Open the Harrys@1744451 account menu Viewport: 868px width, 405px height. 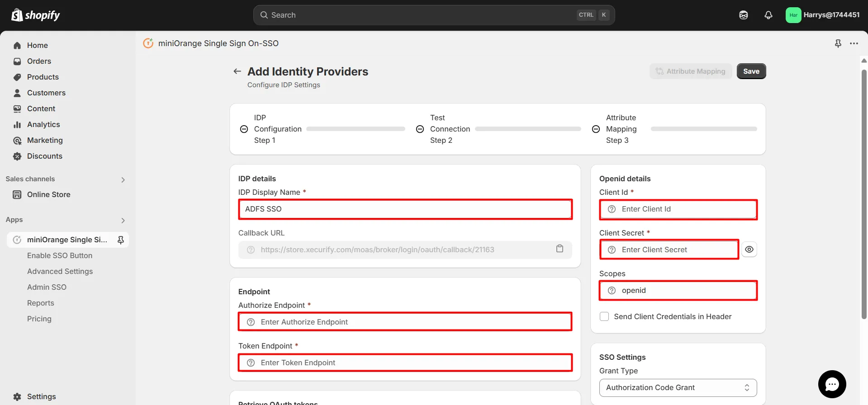pos(823,15)
